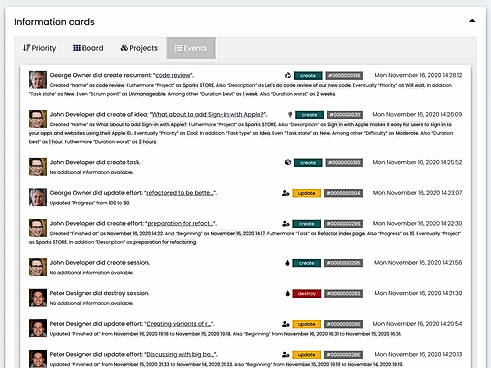491x368 pixels.
Task: Click the globe task icon in create task row
Action: pyautogui.click(x=288, y=163)
